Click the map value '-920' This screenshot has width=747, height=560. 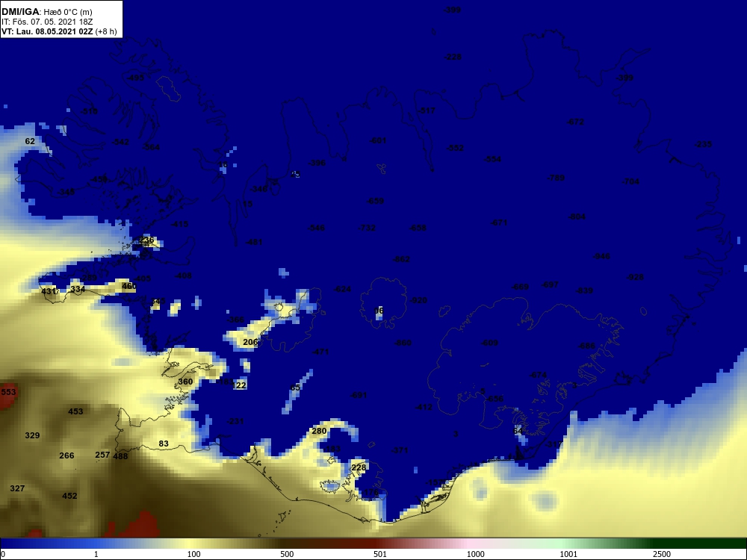pyautogui.click(x=418, y=300)
